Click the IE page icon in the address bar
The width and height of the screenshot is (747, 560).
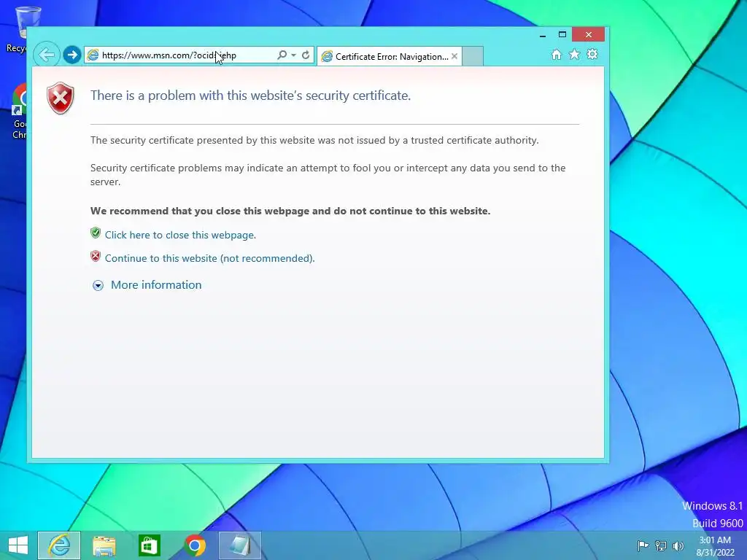tap(93, 55)
